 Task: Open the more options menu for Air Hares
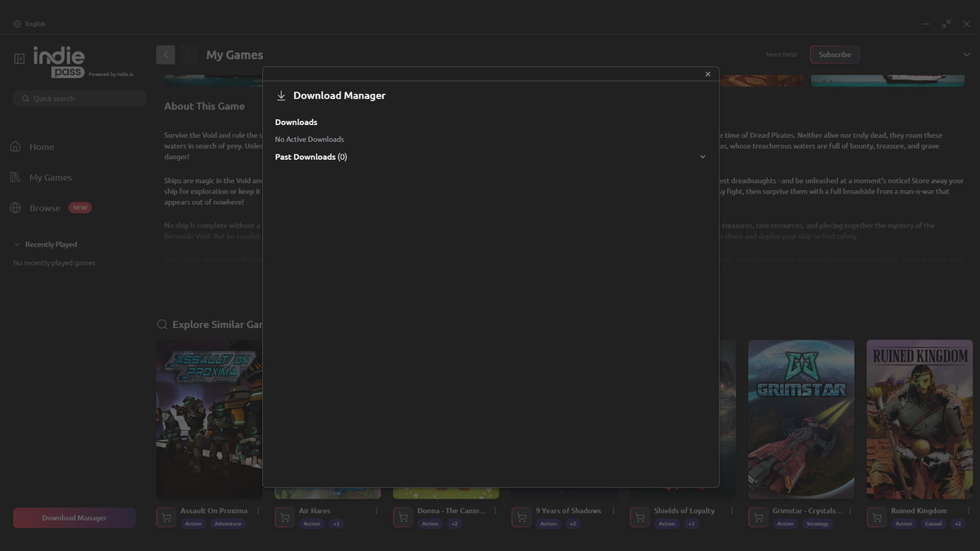tap(376, 511)
